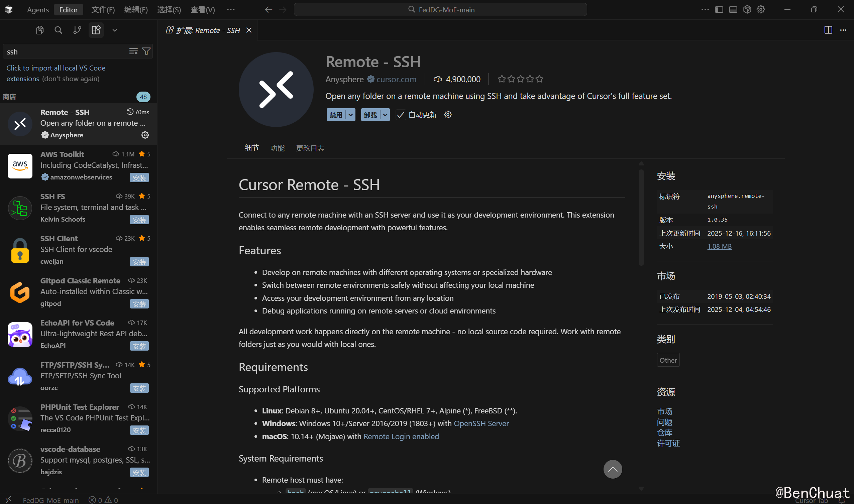Click the Extensions view icon
The height and width of the screenshot is (504, 854).
click(96, 30)
